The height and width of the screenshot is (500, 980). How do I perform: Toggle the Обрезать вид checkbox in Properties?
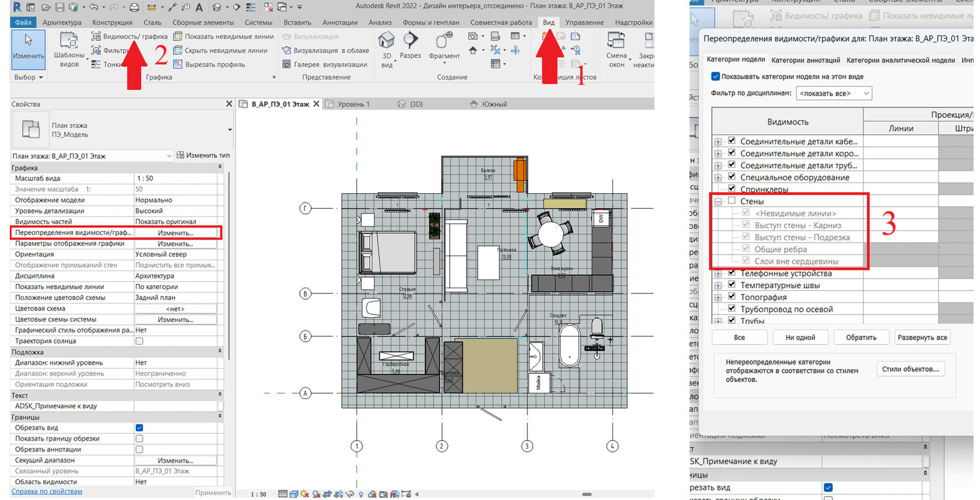(x=139, y=428)
